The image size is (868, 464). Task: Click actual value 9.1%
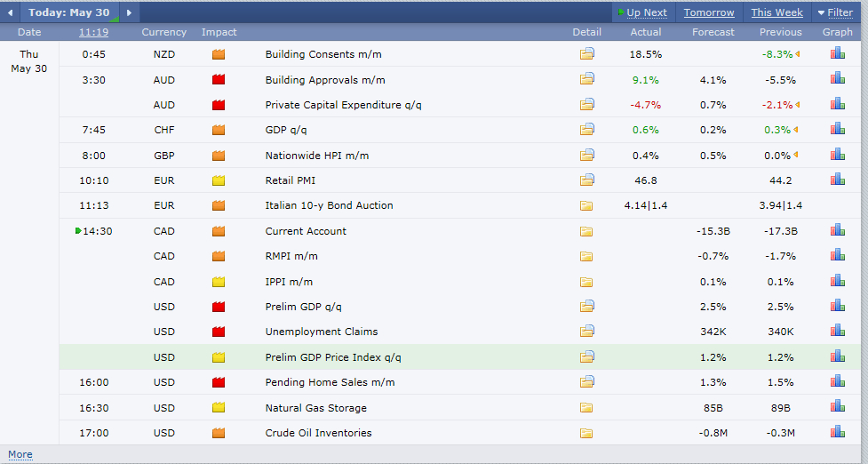coord(646,80)
